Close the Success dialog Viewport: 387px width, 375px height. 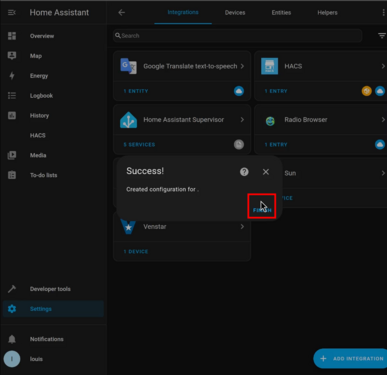[x=266, y=172]
